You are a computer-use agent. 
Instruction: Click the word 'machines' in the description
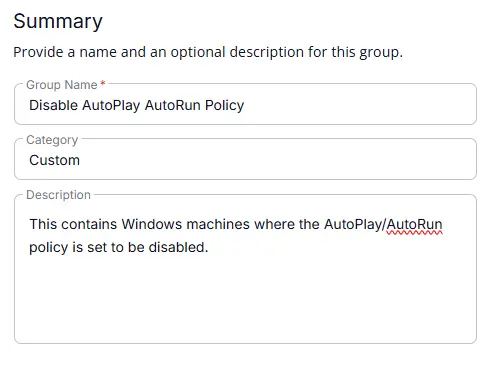(x=218, y=224)
